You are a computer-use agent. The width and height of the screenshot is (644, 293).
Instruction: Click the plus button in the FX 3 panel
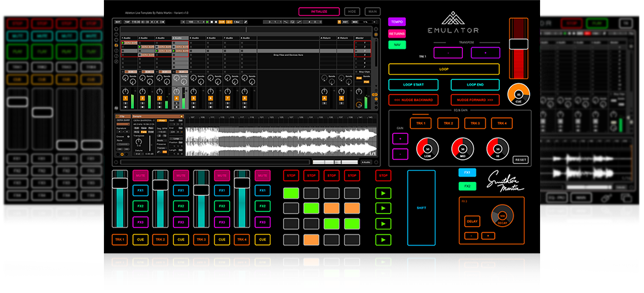488,236
